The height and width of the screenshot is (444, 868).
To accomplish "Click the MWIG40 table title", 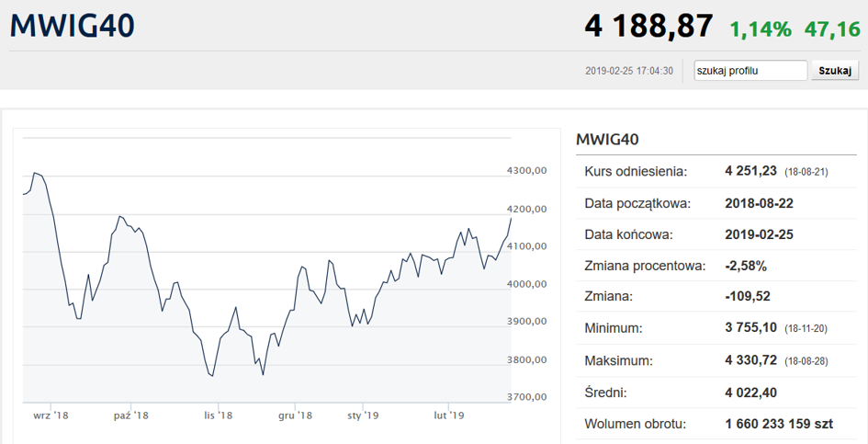I will click(x=607, y=139).
